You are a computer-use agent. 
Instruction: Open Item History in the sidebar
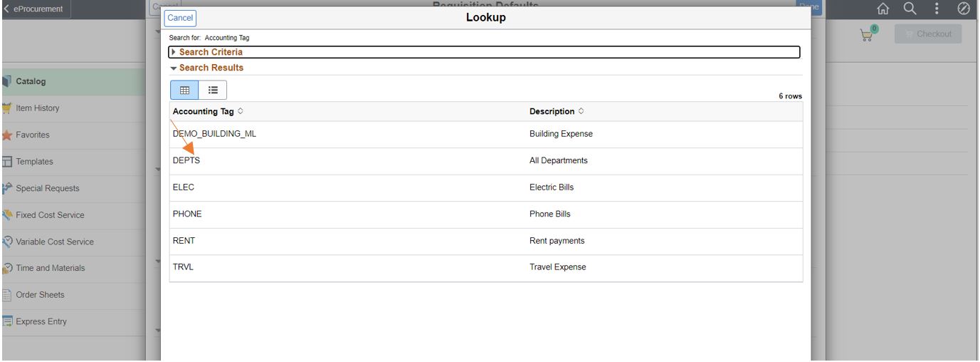pyautogui.click(x=73, y=108)
